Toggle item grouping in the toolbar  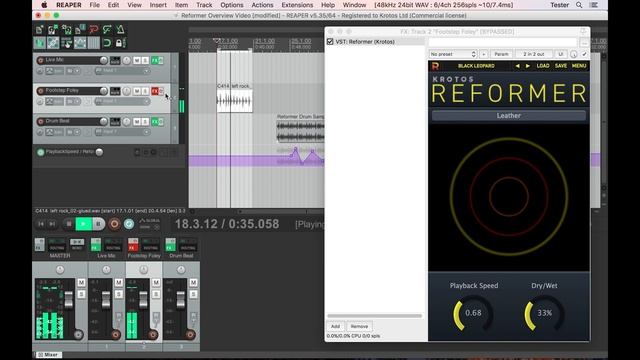53,42
